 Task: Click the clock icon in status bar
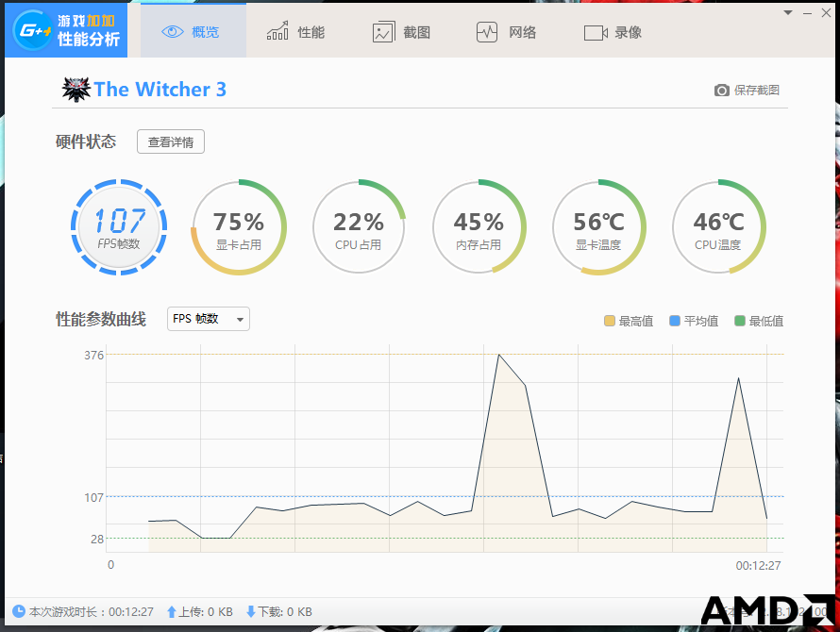coord(19,611)
